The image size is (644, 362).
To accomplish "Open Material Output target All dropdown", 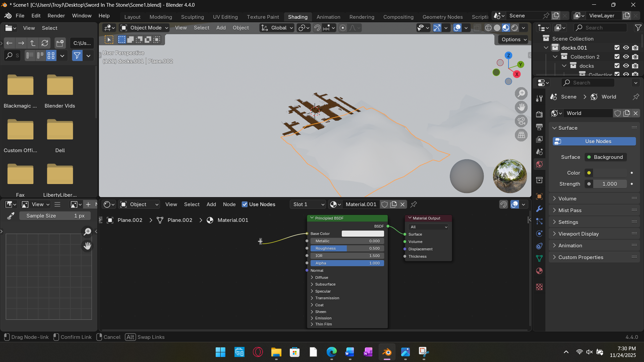I will [429, 227].
